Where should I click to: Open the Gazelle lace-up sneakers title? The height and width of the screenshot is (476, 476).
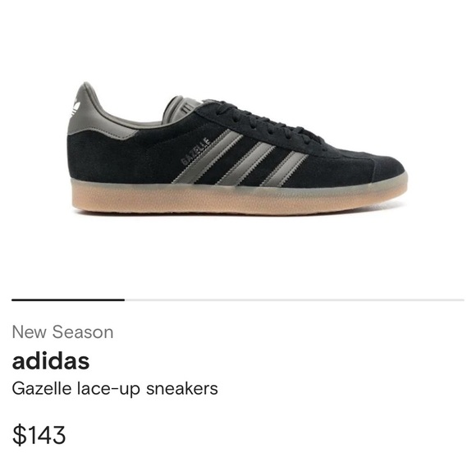[115, 389]
